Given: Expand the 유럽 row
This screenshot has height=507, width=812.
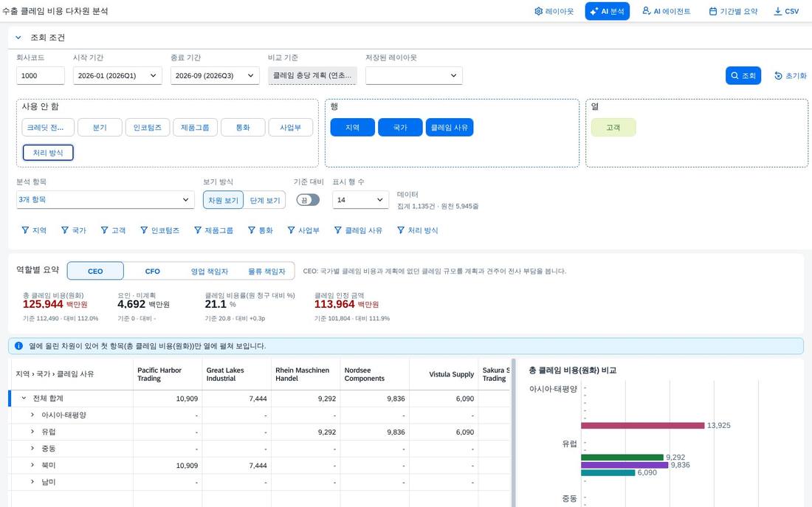Looking at the screenshot, I should coord(32,432).
